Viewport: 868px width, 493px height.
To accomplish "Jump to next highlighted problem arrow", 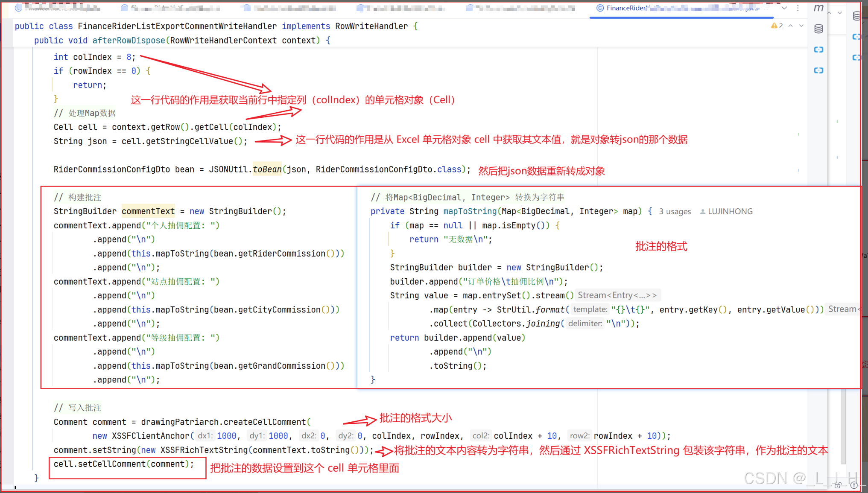I will click(x=801, y=26).
